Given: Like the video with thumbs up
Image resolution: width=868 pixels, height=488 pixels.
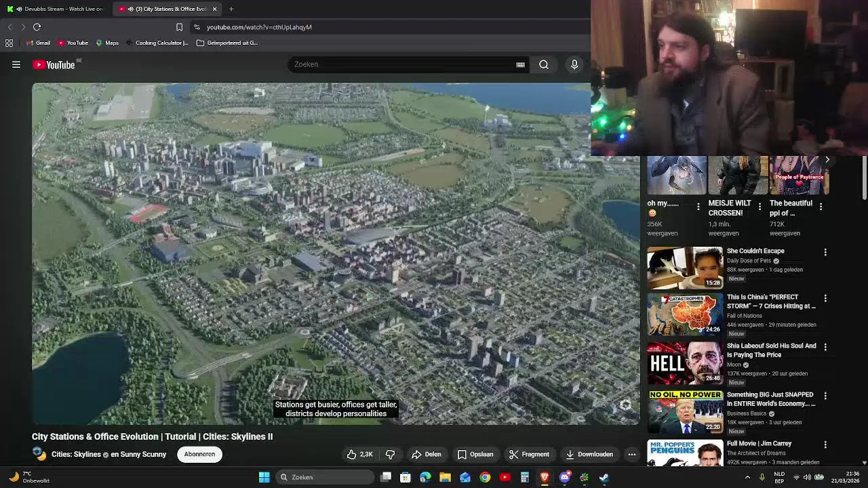Looking at the screenshot, I should 360,454.
